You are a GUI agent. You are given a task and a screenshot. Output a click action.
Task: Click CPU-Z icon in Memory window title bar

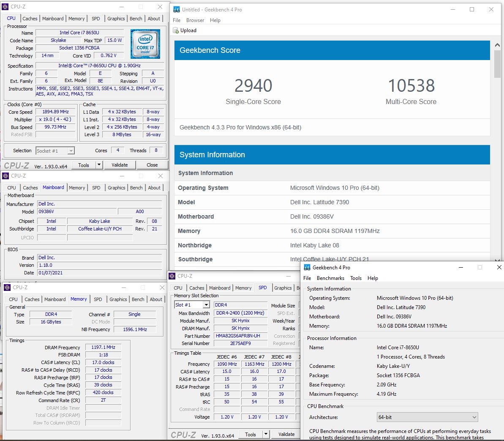tap(7, 287)
